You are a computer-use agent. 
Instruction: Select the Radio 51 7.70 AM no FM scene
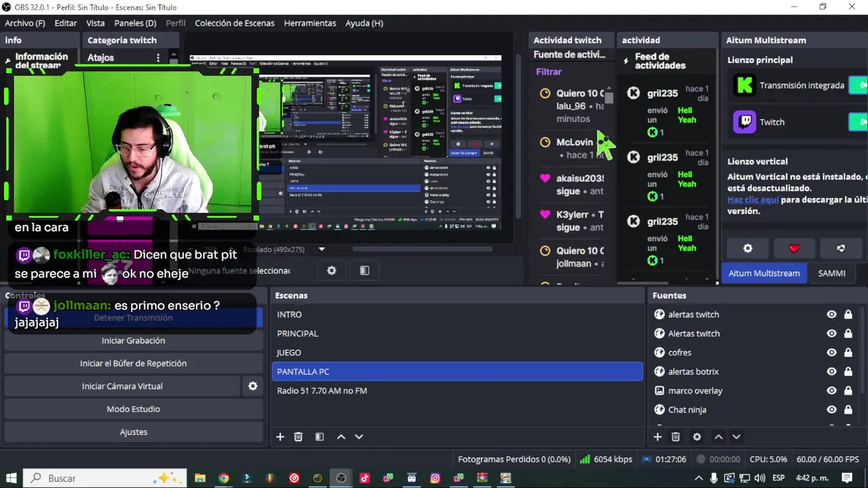click(457, 390)
